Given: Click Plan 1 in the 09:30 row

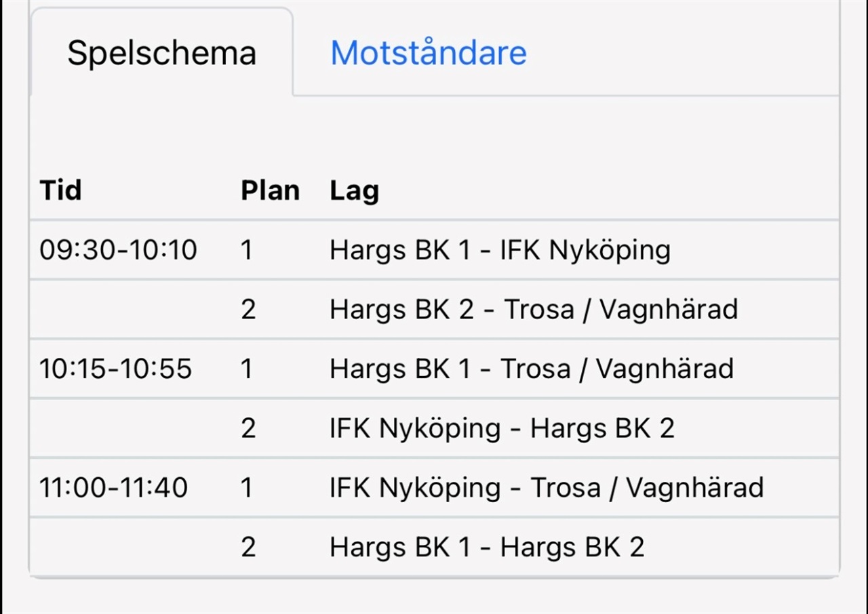Looking at the screenshot, I should (x=246, y=250).
